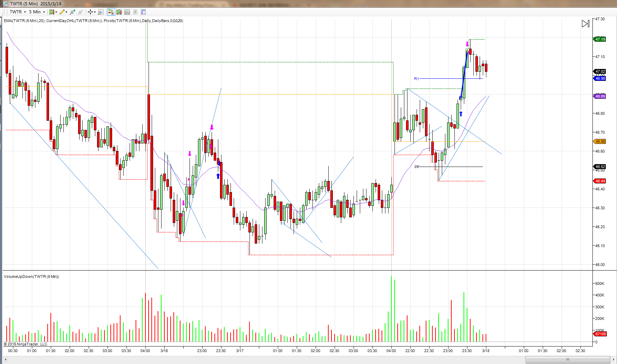Click the red 46.44 price marker
The height and width of the screenshot is (364, 617).
[599, 181]
